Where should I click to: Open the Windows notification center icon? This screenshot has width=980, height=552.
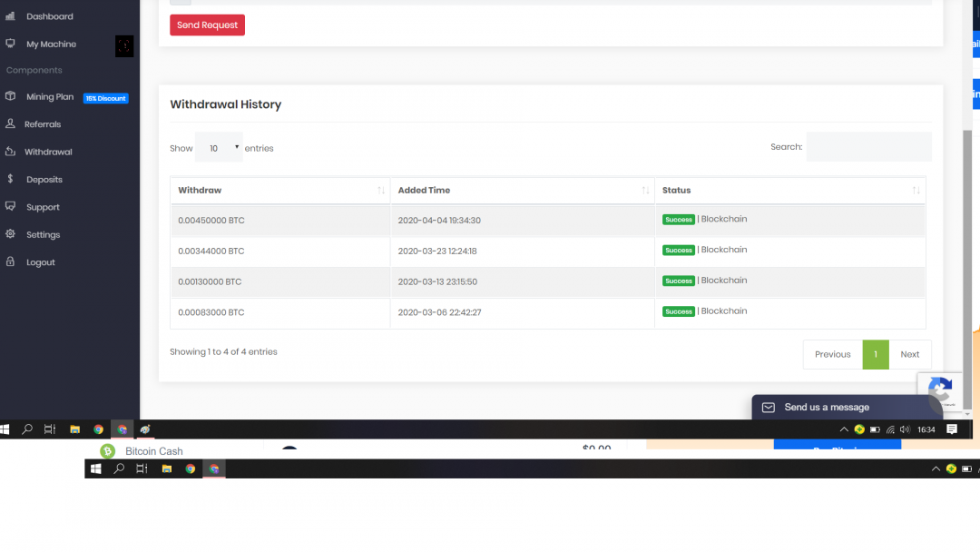952,429
